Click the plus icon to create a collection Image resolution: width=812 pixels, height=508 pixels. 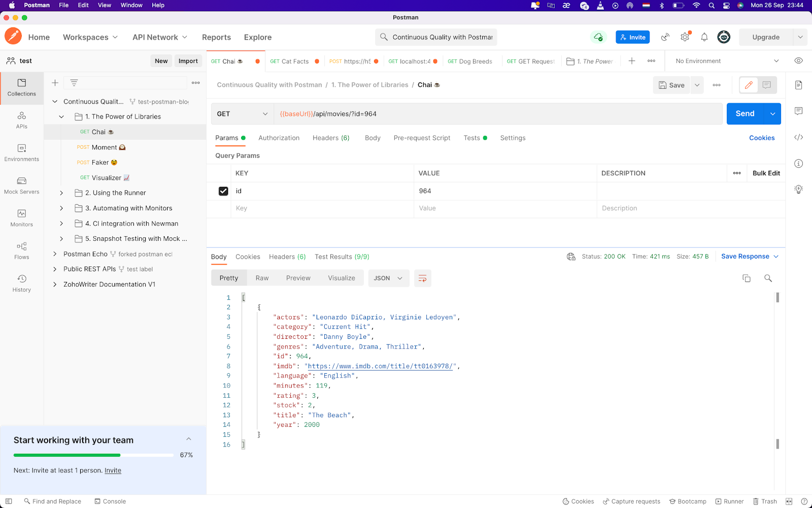(55, 83)
